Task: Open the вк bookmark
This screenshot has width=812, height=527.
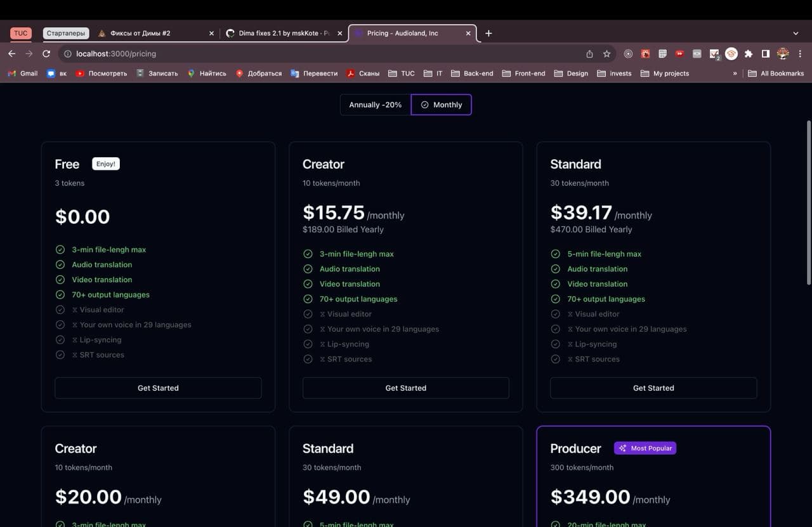Action: click(57, 74)
